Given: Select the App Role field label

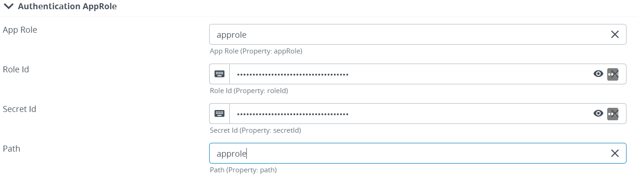Looking at the screenshot, I should click(x=20, y=30).
